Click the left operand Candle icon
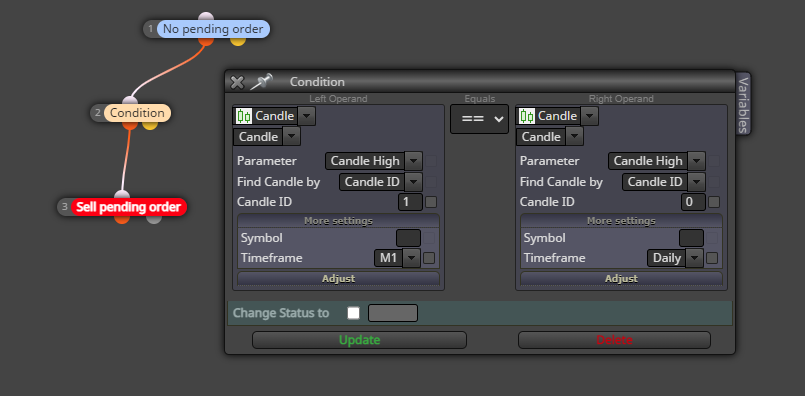Viewport: 805px width, 396px height. pyautogui.click(x=243, y=116)
